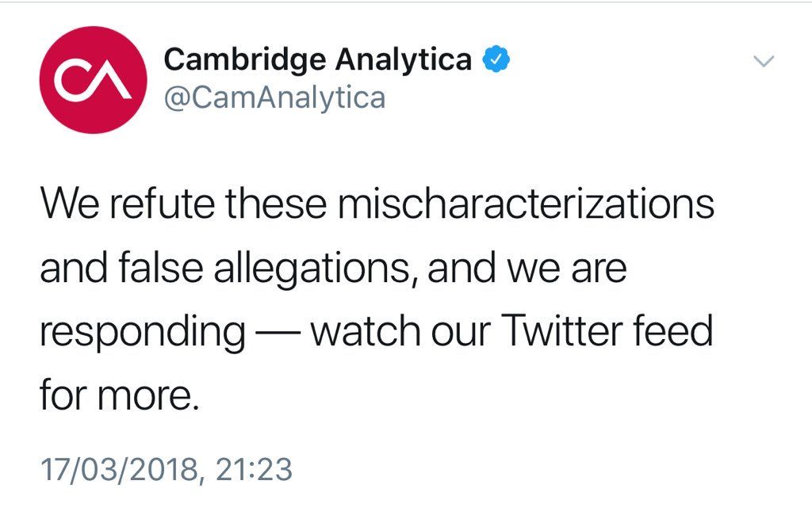This screenshot has height=511, width=812.
Task: Click the word "Cambridge" in the display name
Action: click(243, 59)
